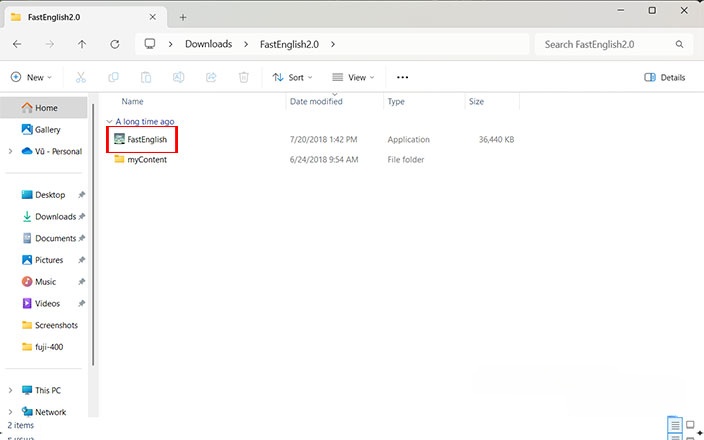Click the Paste clipboard icon

click(x=146, y=77)
